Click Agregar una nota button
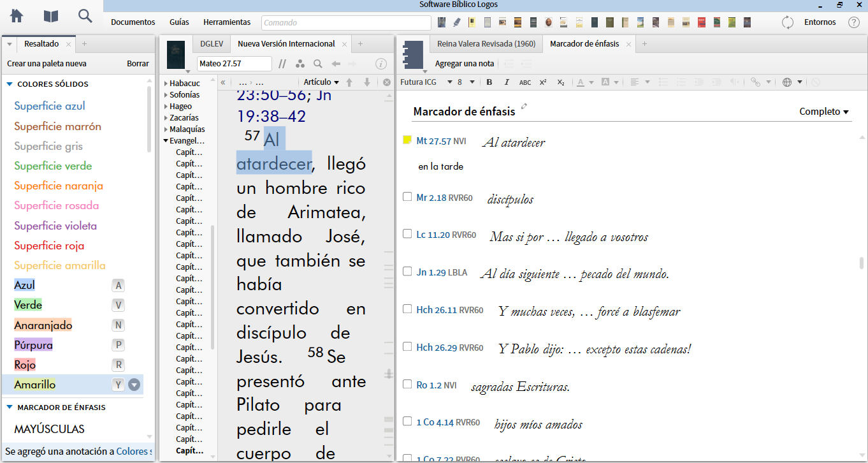Image resolution: width=868 pixels, height=463 pixels. click(465, 64)
